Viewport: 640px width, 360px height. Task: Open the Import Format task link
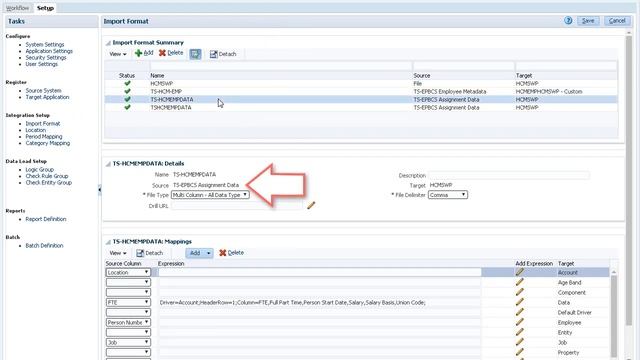(43, 123)
